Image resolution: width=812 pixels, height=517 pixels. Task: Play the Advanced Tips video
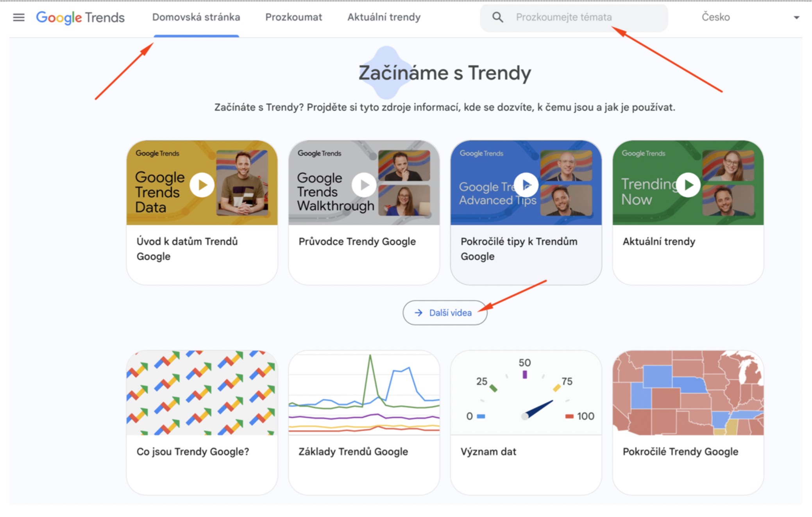(x=526, y=185)
